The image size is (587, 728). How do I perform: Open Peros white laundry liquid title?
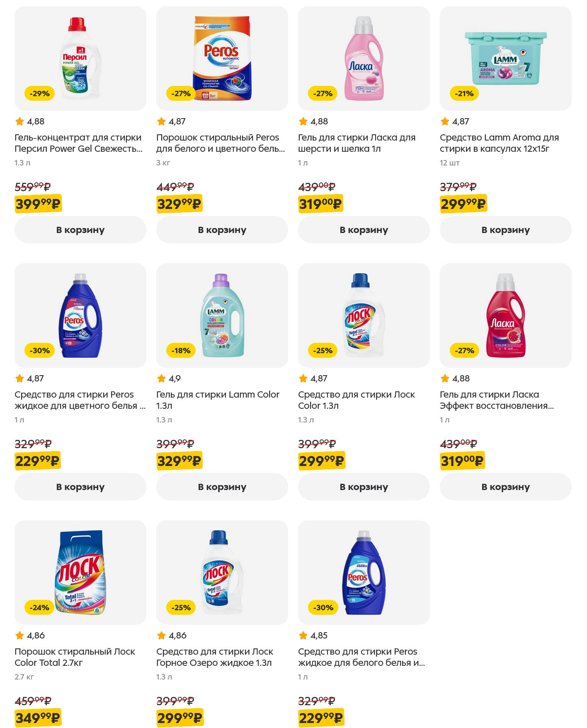click(361, 657)
